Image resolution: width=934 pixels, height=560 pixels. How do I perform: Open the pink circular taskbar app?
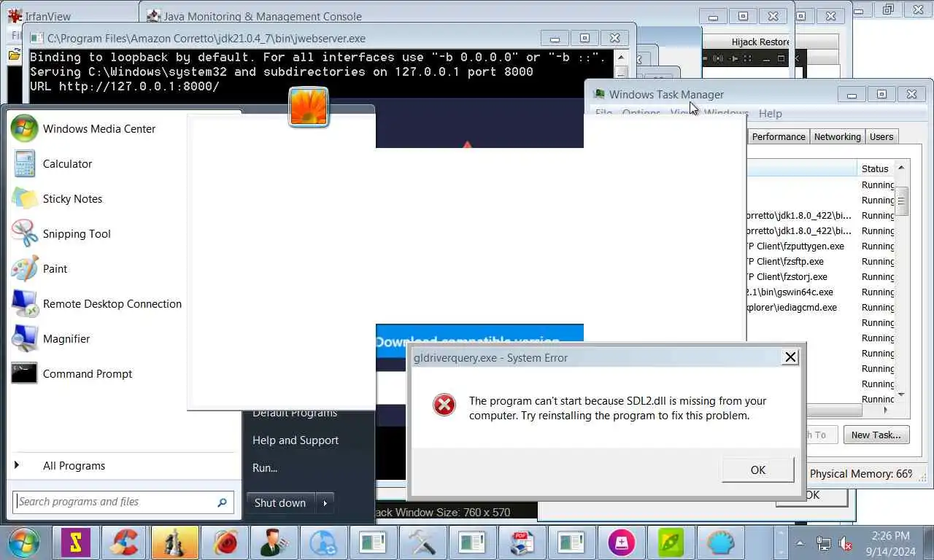[621, 542]
